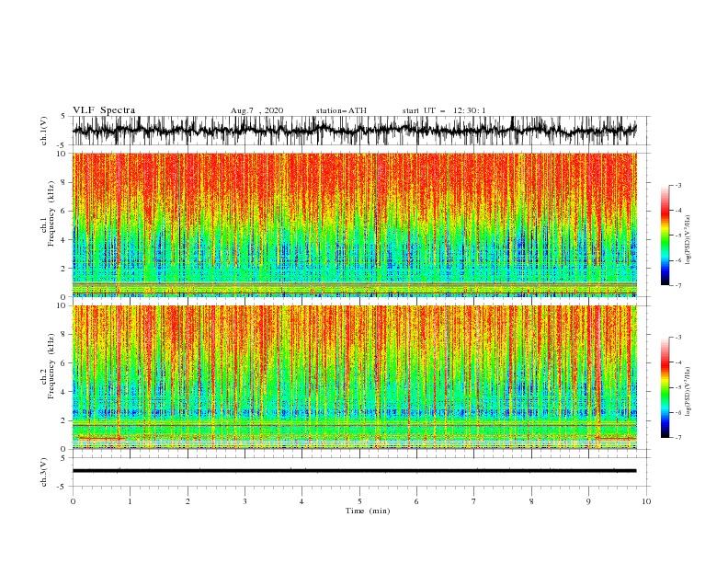
Task: Click the ch.1 spectrogram panel
Action: (354, 224)
